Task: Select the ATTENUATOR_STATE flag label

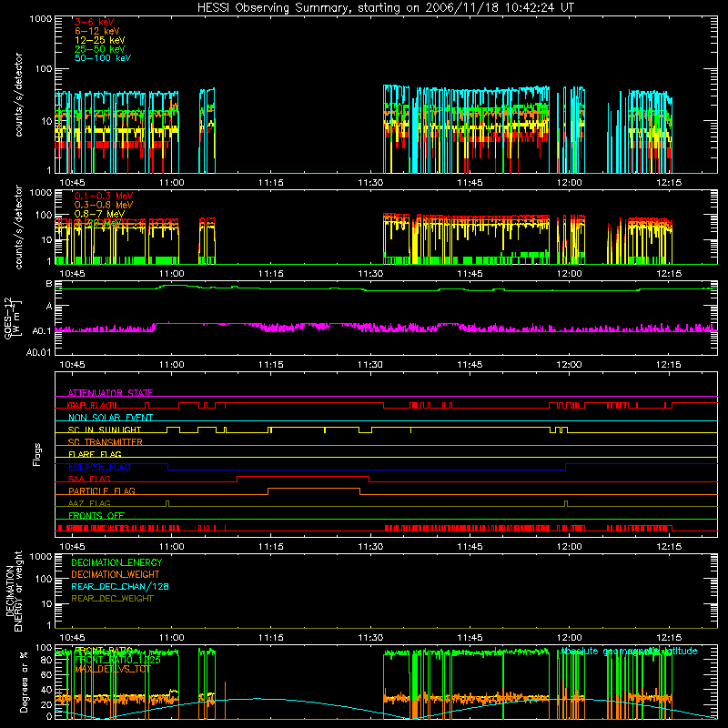Action: (x=110, y=393)
